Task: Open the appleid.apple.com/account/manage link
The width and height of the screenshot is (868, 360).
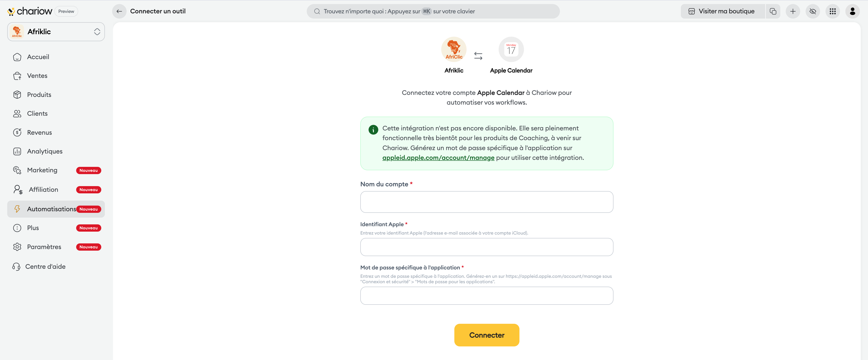Action: click(438, 158)
